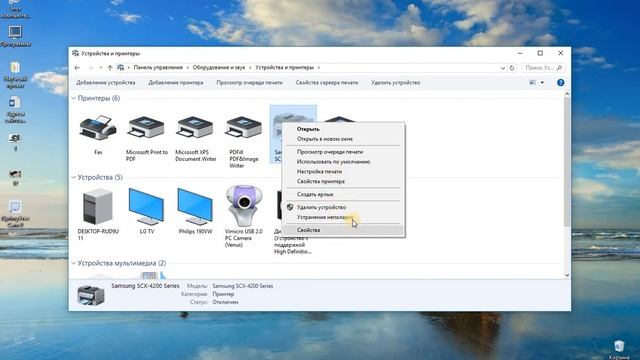Click the address bar location icon

point(120,68)
